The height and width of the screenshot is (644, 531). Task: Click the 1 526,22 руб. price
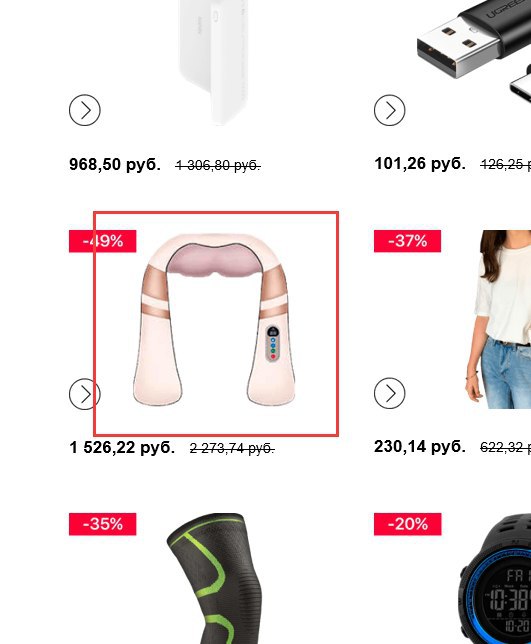click(122, 447)
